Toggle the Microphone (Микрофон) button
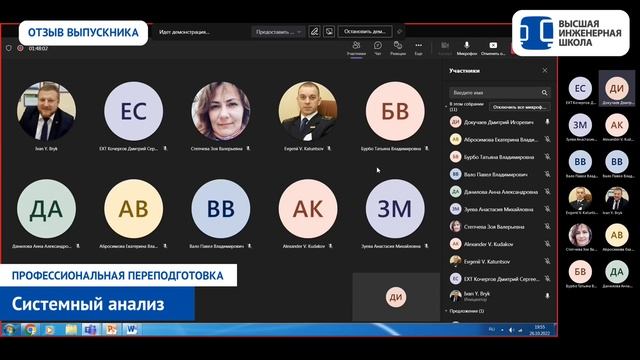640x360 pixels. tap(467, 48)
